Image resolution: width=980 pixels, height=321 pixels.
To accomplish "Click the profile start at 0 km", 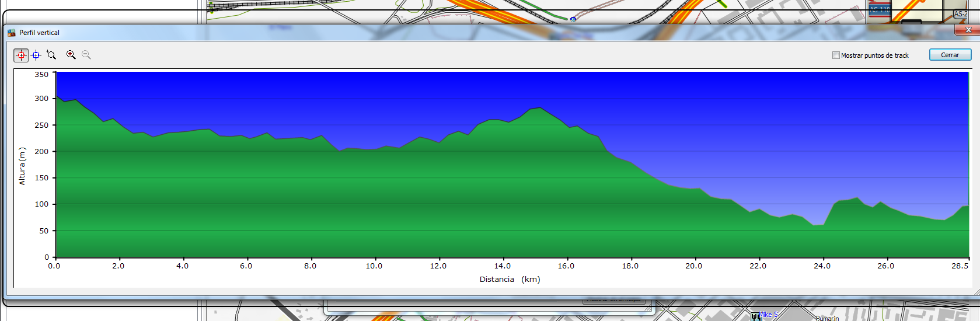I will tap(57, 96).
